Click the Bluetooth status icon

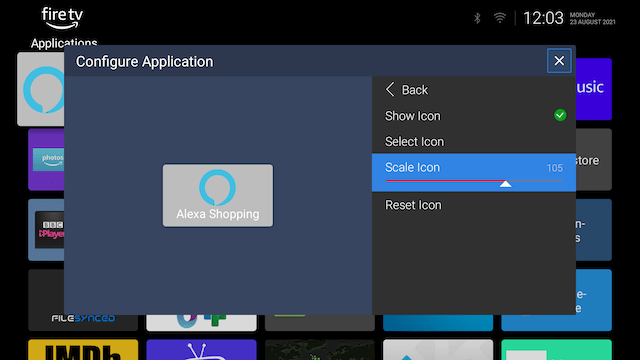point(477,18)
